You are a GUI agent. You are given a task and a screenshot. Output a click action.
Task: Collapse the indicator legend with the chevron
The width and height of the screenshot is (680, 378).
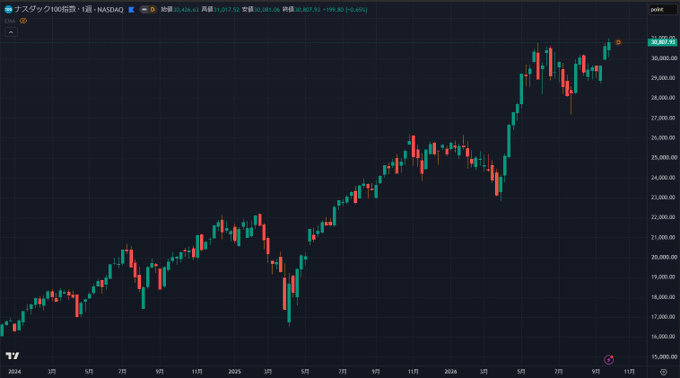click(11, 32)
